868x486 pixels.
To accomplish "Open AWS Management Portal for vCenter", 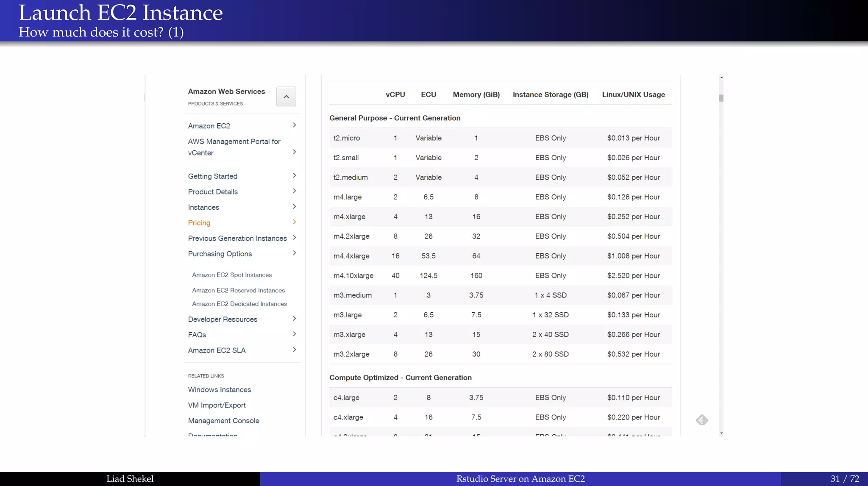I will (234, 147).
